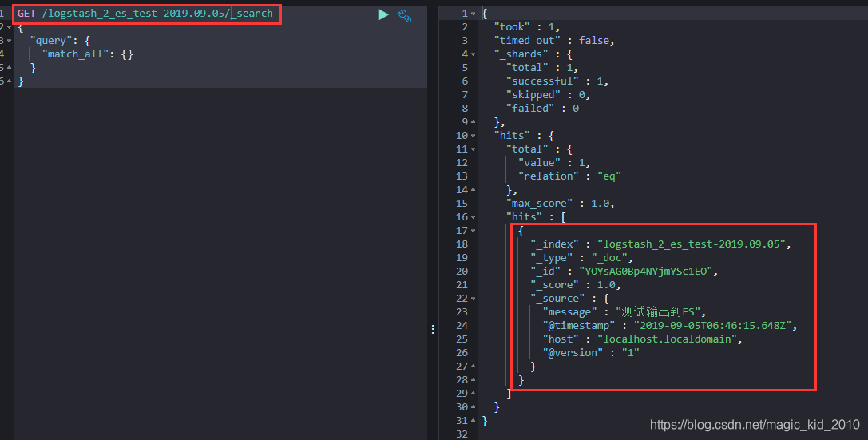Click the "failed" : 0 line

pyautogui.click(x=542, y=109)
